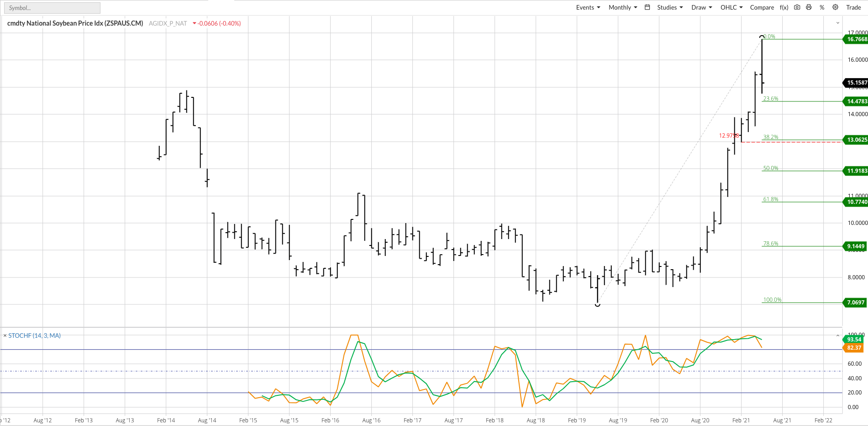Remove the STOCHF study with X
This screenshot has width=868, height=426.
click(x=5, y=335)
